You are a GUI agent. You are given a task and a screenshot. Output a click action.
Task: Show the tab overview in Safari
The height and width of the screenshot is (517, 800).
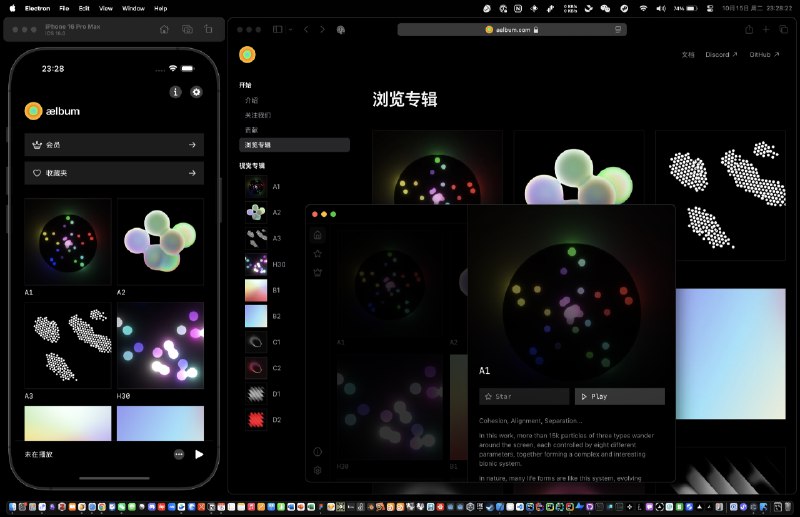[784, 30]
